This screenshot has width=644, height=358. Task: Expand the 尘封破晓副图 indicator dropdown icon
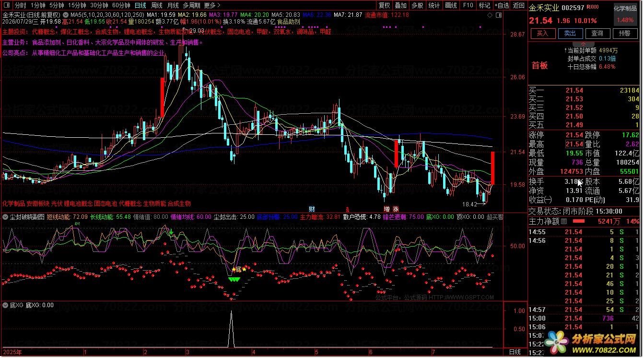point(5,217)
